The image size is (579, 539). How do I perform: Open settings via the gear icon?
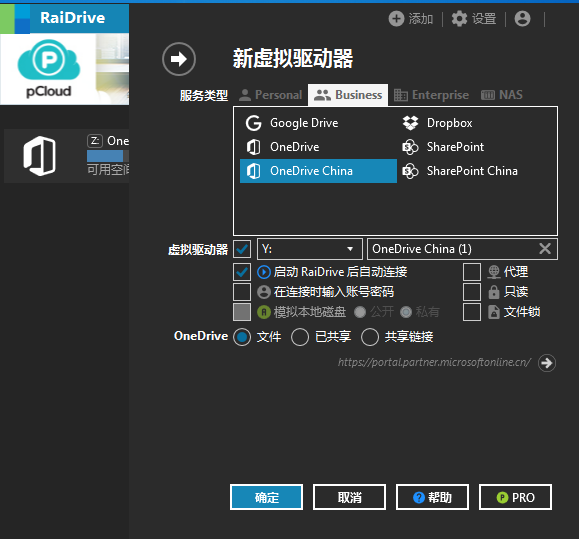point(459,18)
